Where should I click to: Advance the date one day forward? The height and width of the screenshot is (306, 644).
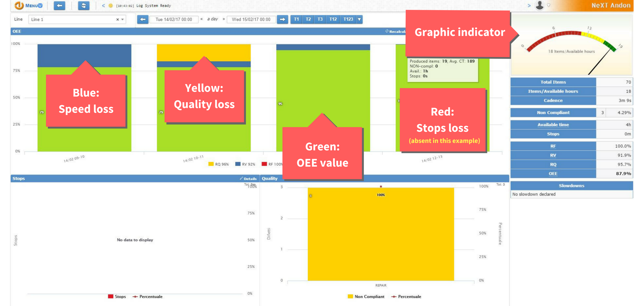283,19
